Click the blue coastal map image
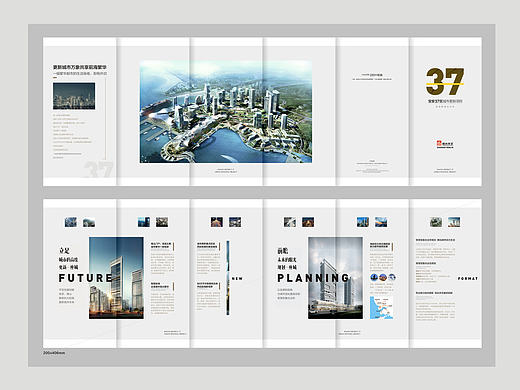This screenshot has width=520, height=390. pos(382,308)
